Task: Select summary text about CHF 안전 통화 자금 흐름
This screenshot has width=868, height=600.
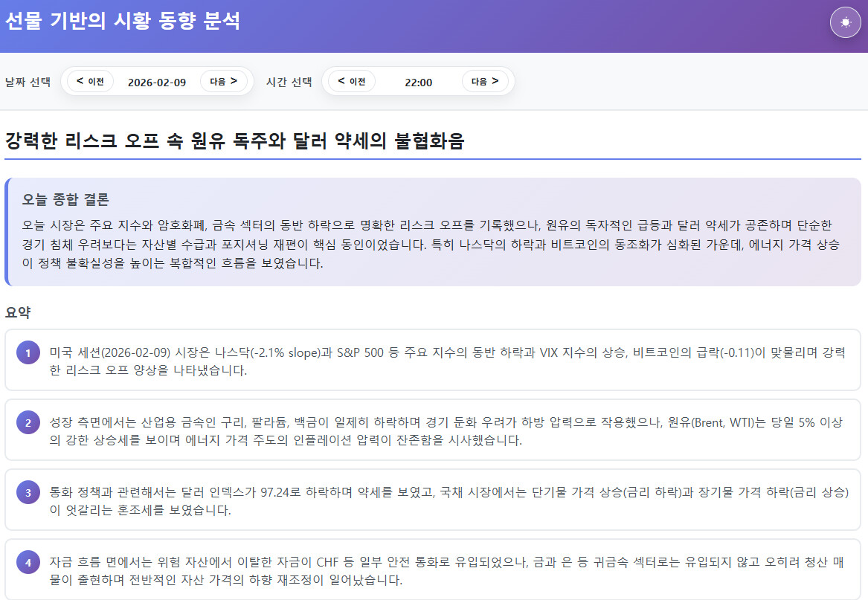Action: [x=446, y=570]
